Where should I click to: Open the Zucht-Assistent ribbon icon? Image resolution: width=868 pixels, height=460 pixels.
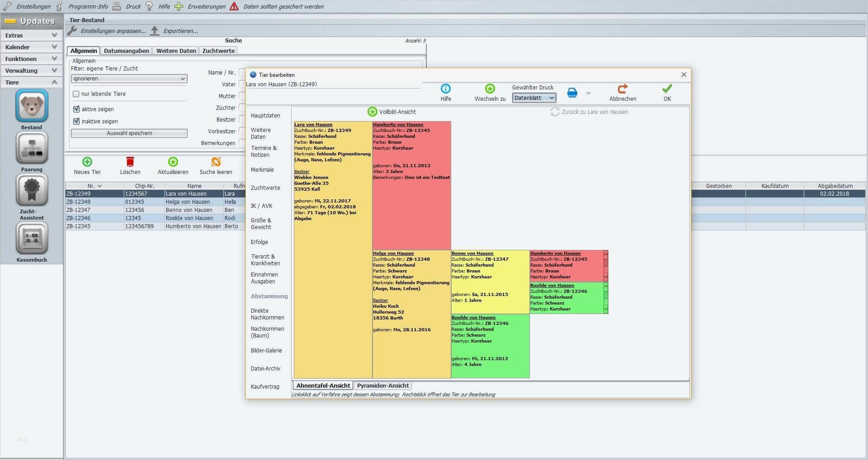coord(32,190)
